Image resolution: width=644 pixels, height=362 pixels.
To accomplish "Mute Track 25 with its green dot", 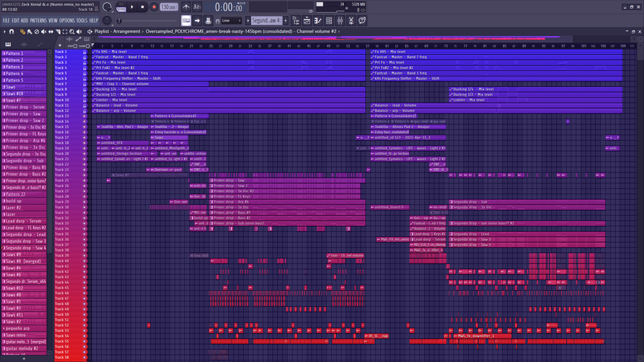I will click(85, 181).
